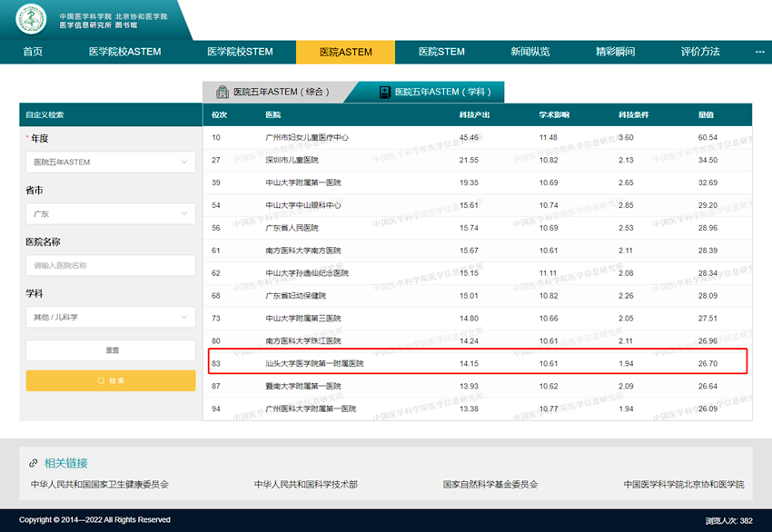Click the institute logo emblem
The height and width of the screenshot is (532, 772).
pos(31,20)
